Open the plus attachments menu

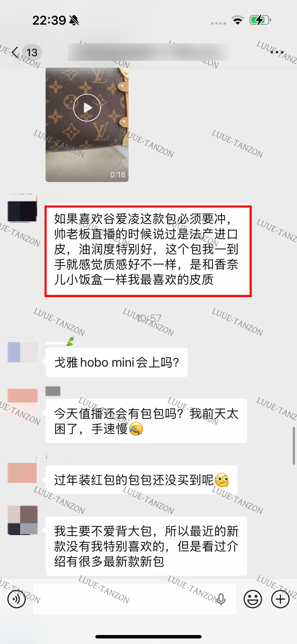point(280,599)
